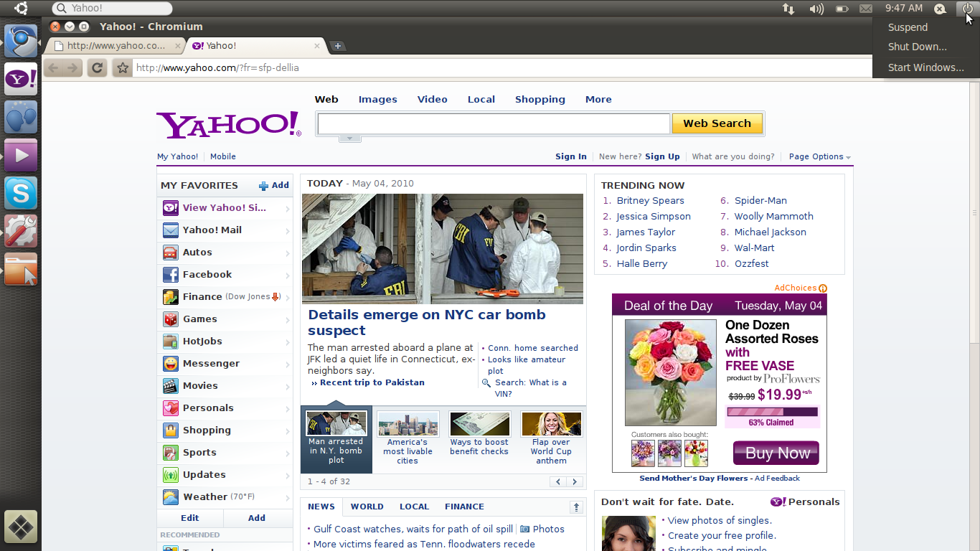Switch to the WORLD news tab
Viewport: 980px width, 551px height.
click(x=367, y=507)
